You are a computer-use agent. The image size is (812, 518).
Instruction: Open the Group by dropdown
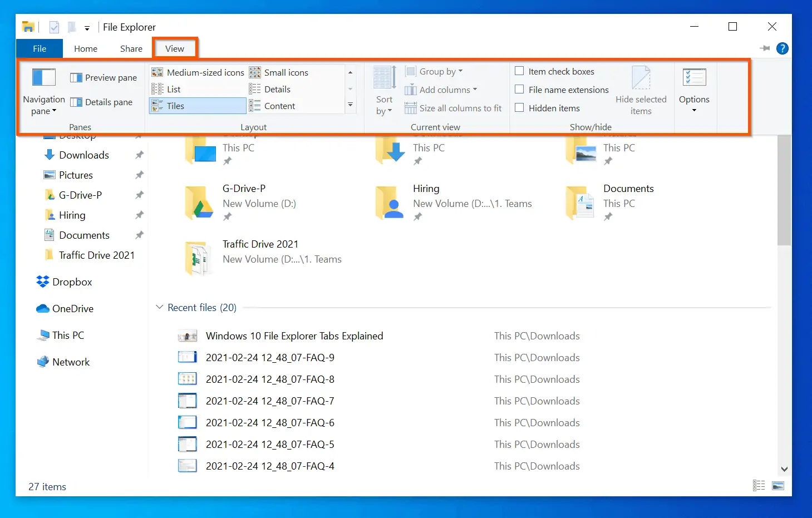pos(434,71)
